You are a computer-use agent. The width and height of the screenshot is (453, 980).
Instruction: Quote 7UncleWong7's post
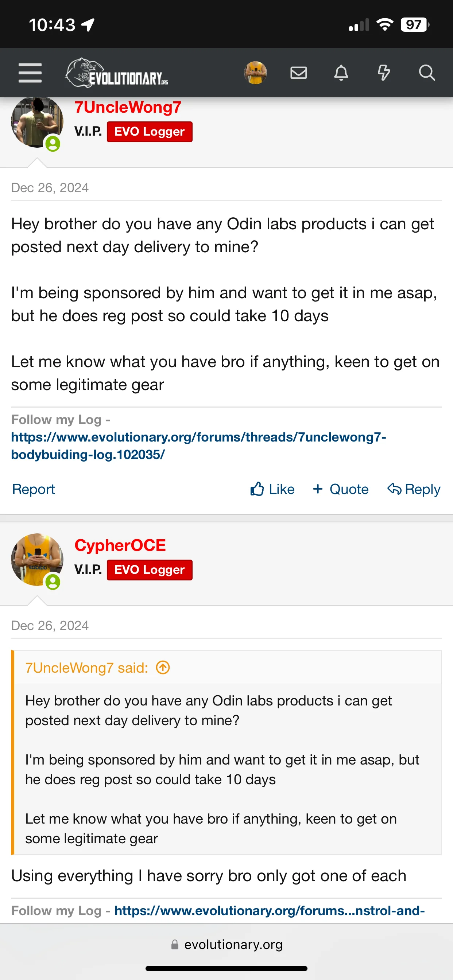click(x=341, y=489)
